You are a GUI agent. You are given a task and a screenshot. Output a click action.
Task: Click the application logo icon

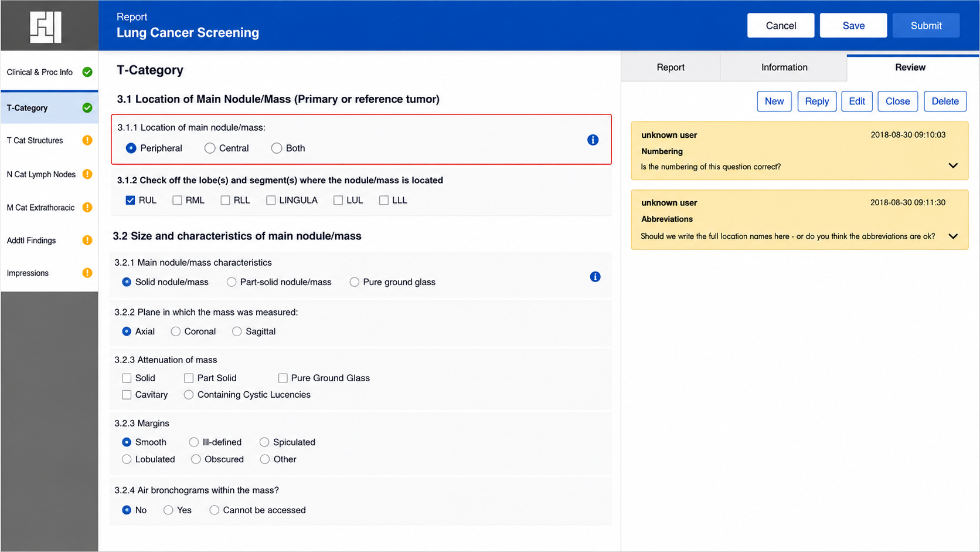coord(46,28)
